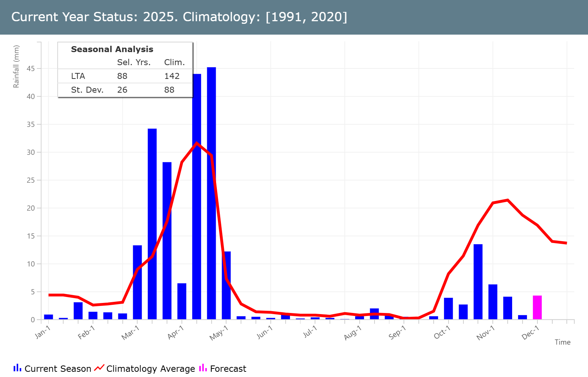
Task: Hide the Climatology Average series via legend text
Action: click(x=150, y=369)
